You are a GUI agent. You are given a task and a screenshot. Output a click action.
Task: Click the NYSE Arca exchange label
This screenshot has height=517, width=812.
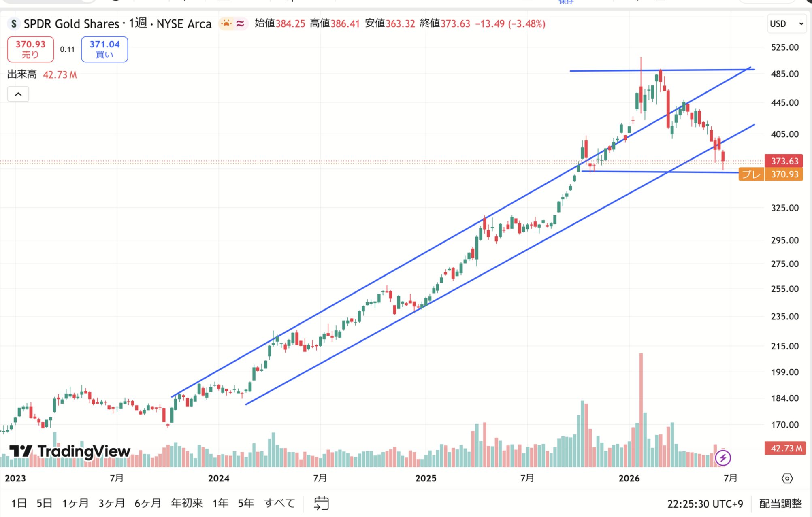point(184,24)
